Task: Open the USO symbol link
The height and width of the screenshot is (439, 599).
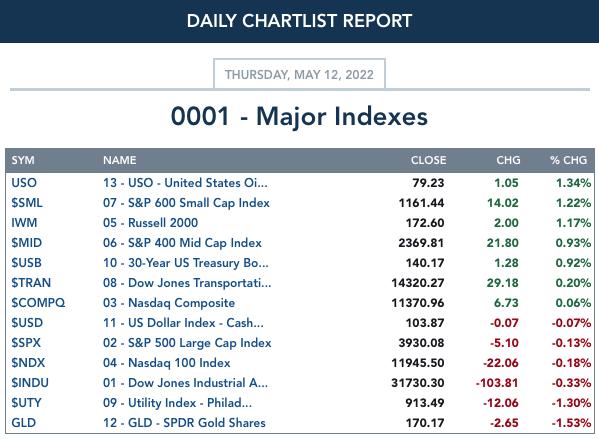Action: pos(24,183)
